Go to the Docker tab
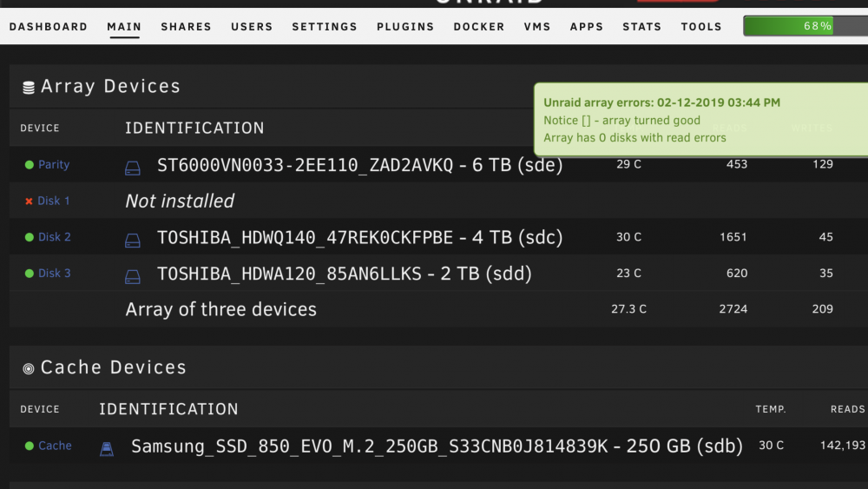Screen dimensions: 868x489 coord(479,27)
